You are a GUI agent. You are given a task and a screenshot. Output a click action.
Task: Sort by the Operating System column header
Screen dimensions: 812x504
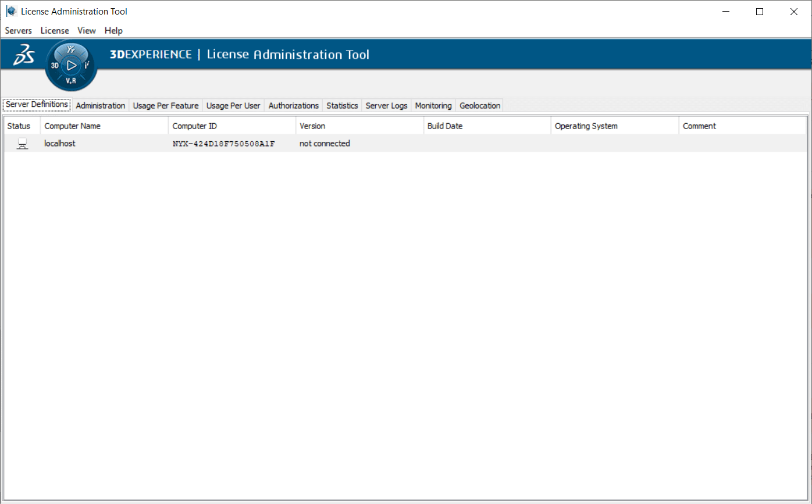(x=615, y=126)
